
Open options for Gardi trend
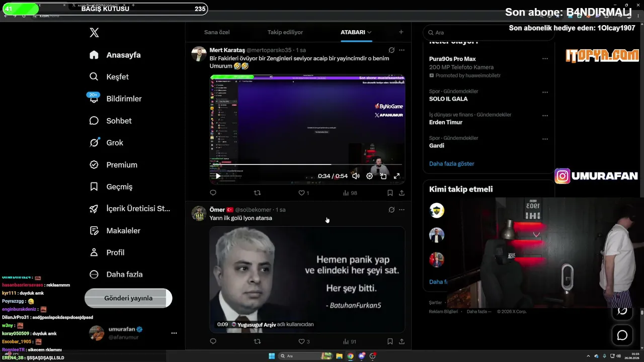[545, 139]
